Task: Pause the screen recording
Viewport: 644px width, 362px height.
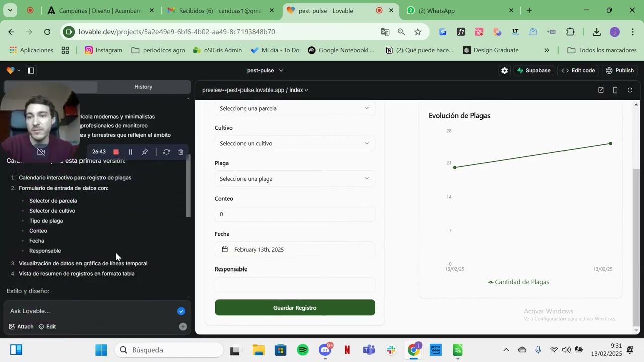Action: [130, 152]
